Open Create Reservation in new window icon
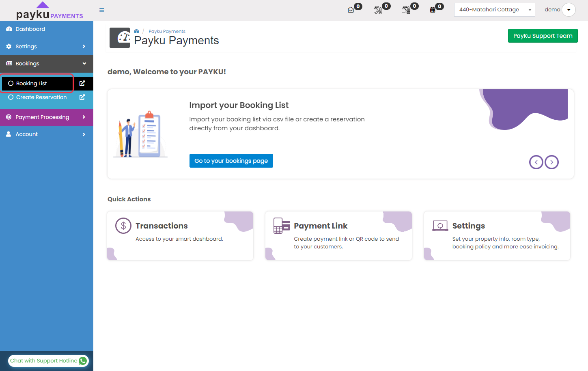 pyautogui.click(x=82, y=97)
